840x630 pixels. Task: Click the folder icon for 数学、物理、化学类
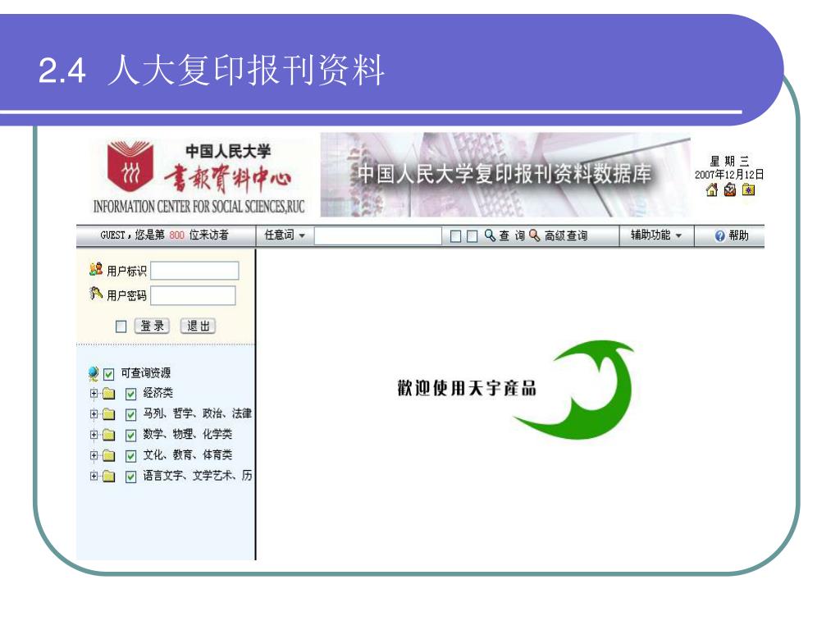coord(109,435)
